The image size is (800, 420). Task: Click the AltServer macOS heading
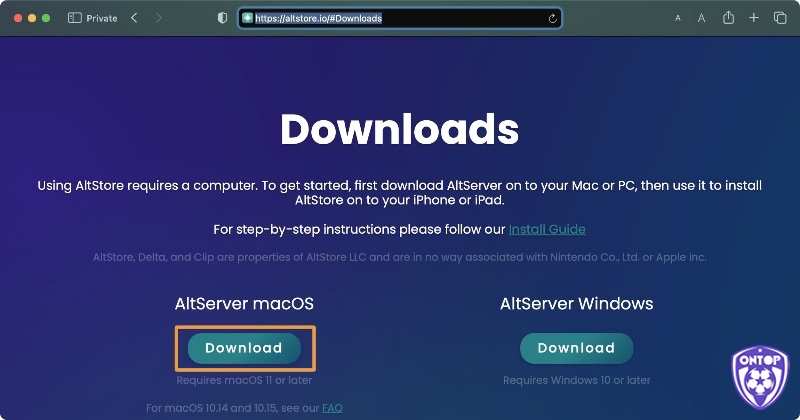pyautogui.click(x=244, y=304)
